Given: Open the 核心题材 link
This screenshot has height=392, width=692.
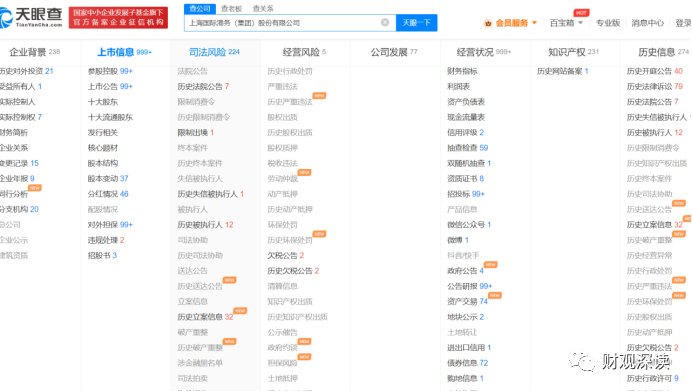Looking at the screenshot, I should 102,148.
